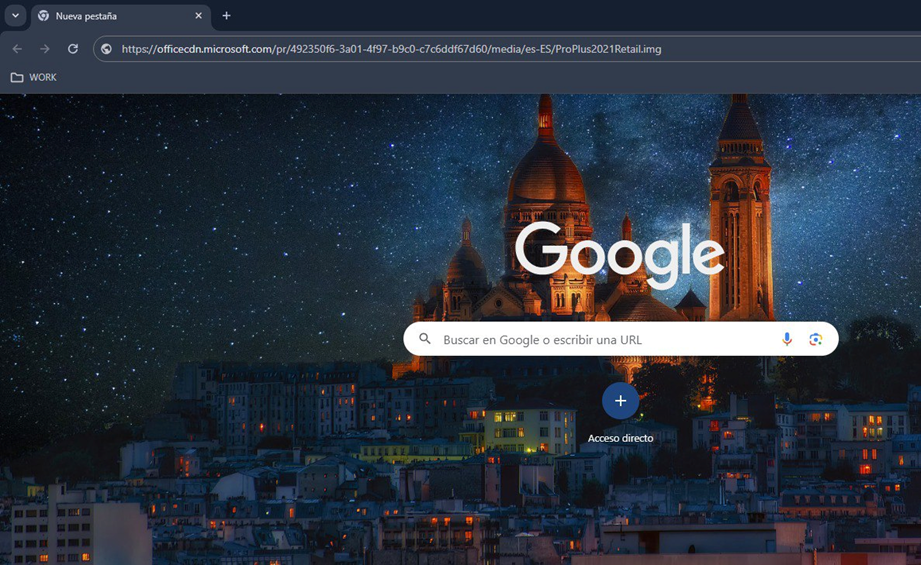Click the magnifier icon in search box

coord(425,340)
